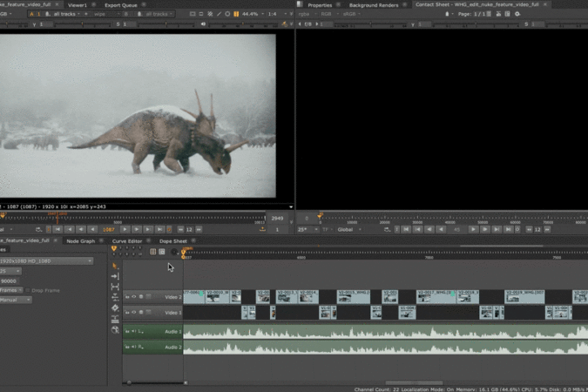Viewport: 588px width, 392px height.
Task: Click the 90000 value field in left panel
Action: pos(10,280)
